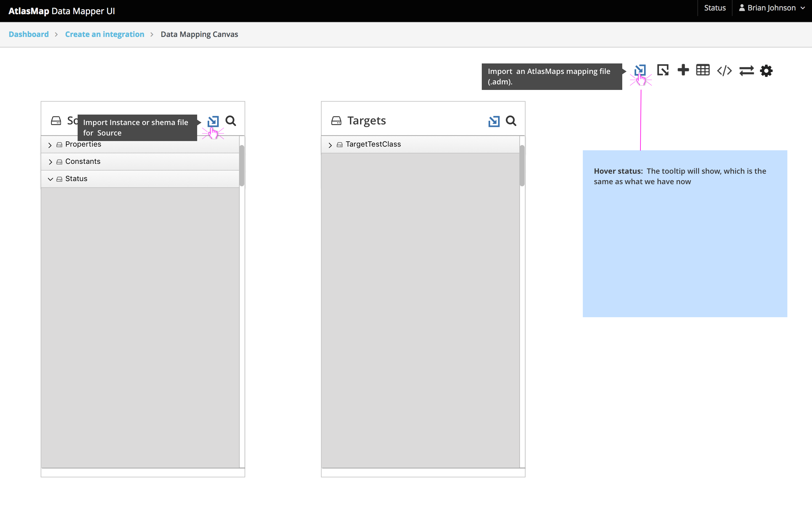The height and width of the screenshot is (510, 812).
Task: Expand the Constants section
Action: click(50, 161)
